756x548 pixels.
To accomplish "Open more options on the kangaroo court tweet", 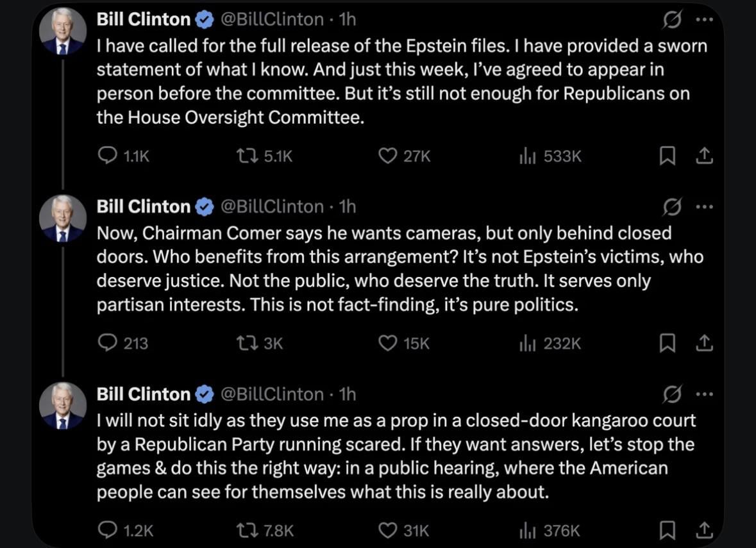I will 704,394.
